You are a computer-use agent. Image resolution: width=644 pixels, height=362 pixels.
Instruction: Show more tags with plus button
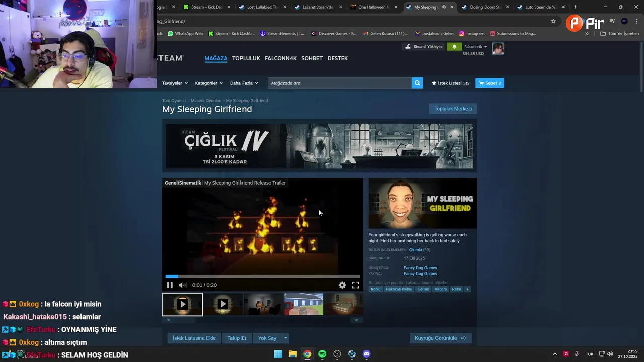(467, 289)
